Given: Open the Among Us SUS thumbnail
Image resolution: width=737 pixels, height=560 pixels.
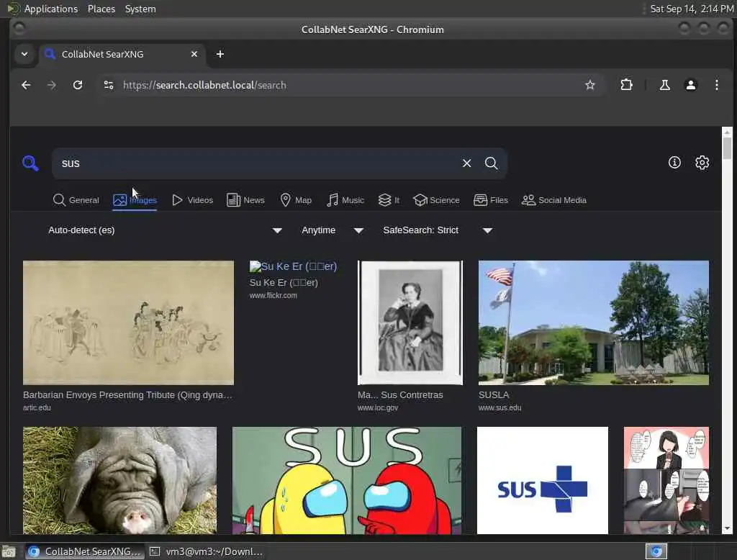Looking at the screenshot, I should point(347,480).
